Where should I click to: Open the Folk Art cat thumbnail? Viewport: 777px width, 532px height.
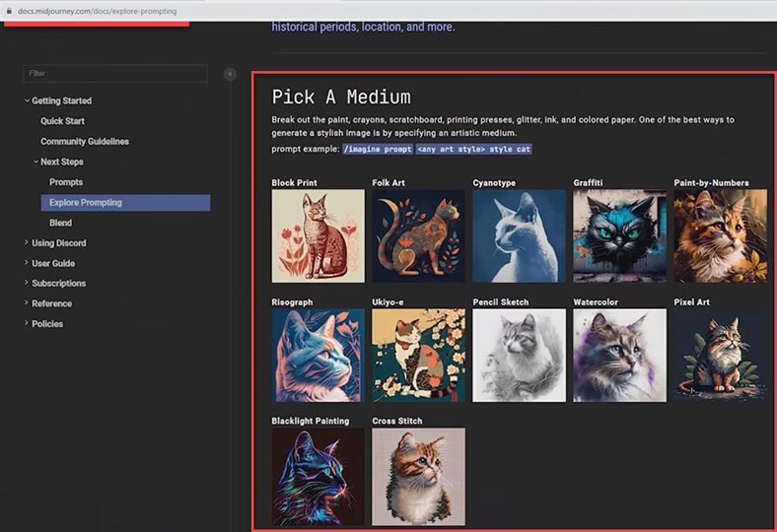[x=419, y=236]
